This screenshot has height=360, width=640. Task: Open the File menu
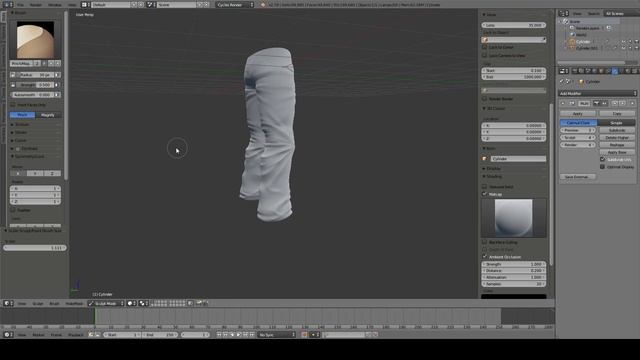[20, 4]
